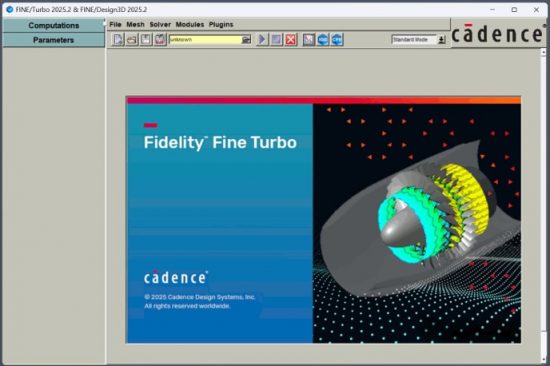Expand the Parameters panel

tap(53, 40)
